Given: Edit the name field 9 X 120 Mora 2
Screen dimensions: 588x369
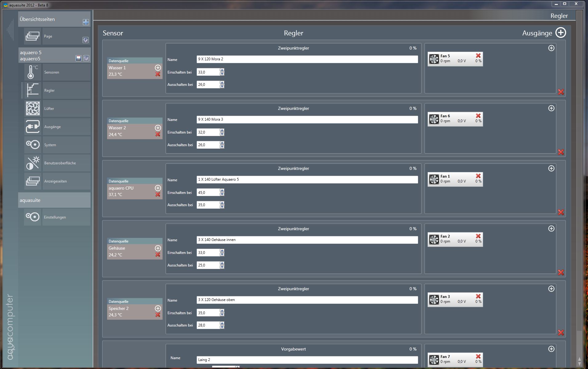Looking at the screenshot, I should click(x=307, y=59).
